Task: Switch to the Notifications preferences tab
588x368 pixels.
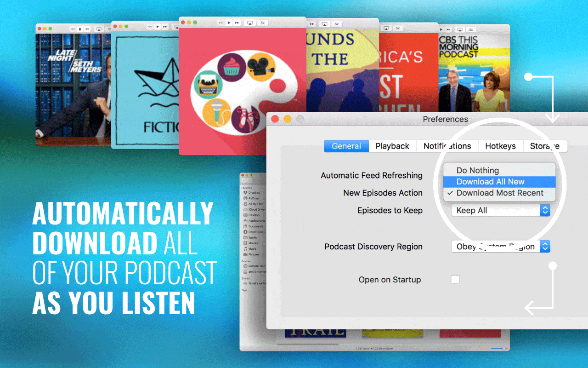Action: pos(447,146)
